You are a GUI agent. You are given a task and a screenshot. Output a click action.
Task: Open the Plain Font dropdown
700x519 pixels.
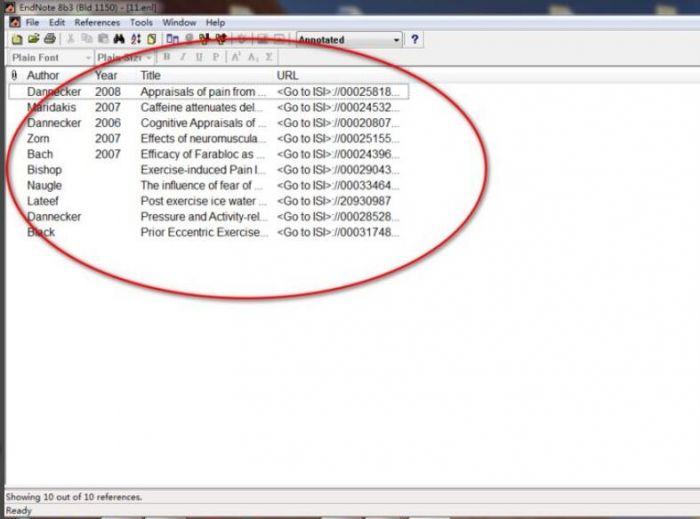coord(88,58)
